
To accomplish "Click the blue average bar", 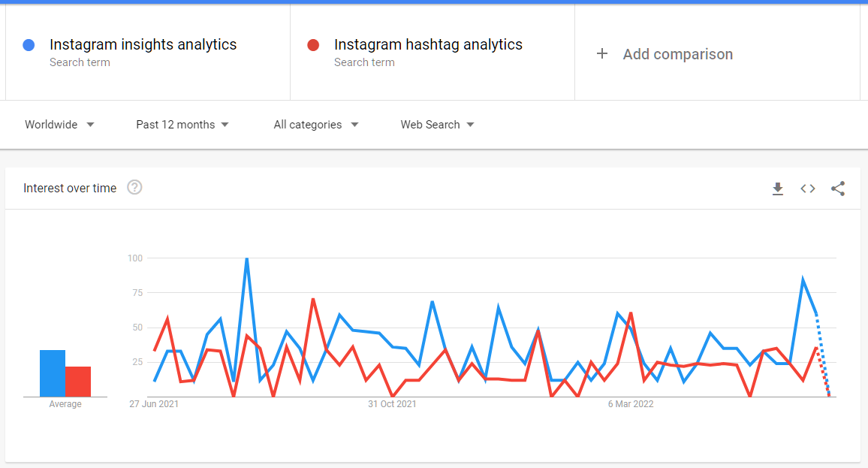I will tap(53, 373).
